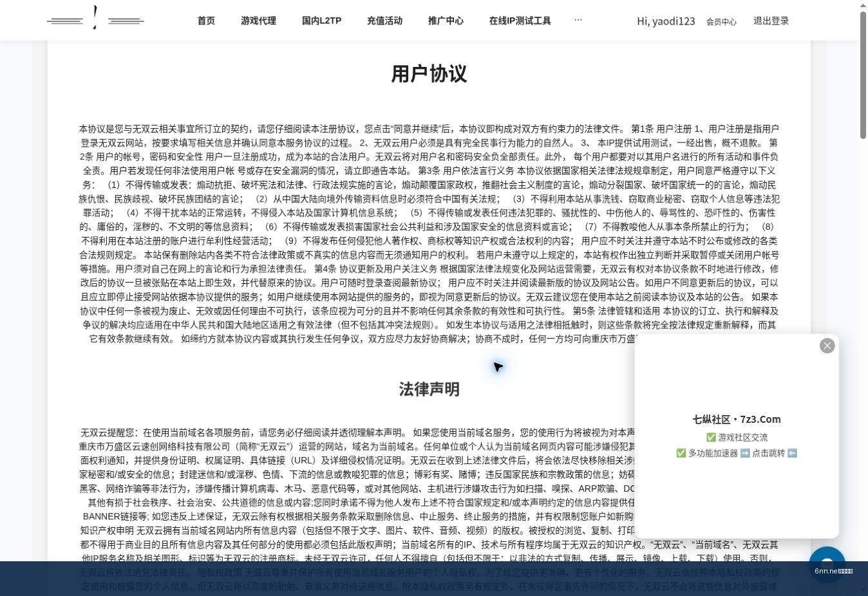This screenshot has width=868, height=596.
Task: Click 多功能加速器 点击跳转 link
Action: 737,453
